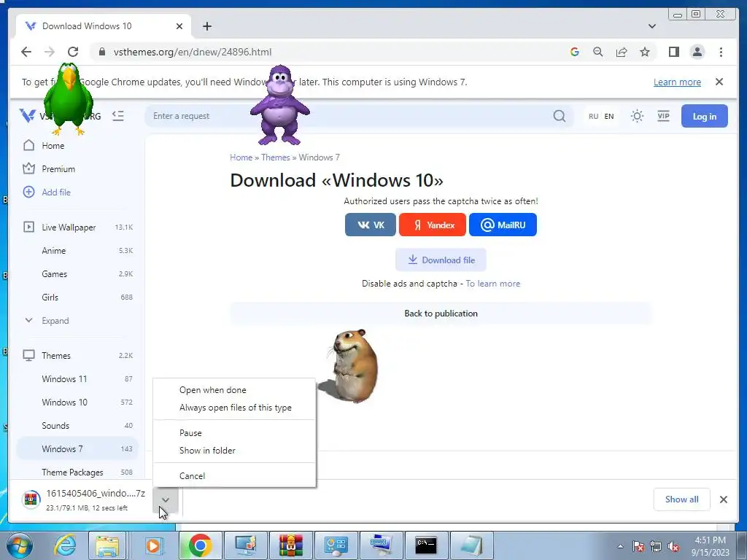Open the command prompt taskbar icon
Viewport: 747px width, 560px height.
pos(425,545)
